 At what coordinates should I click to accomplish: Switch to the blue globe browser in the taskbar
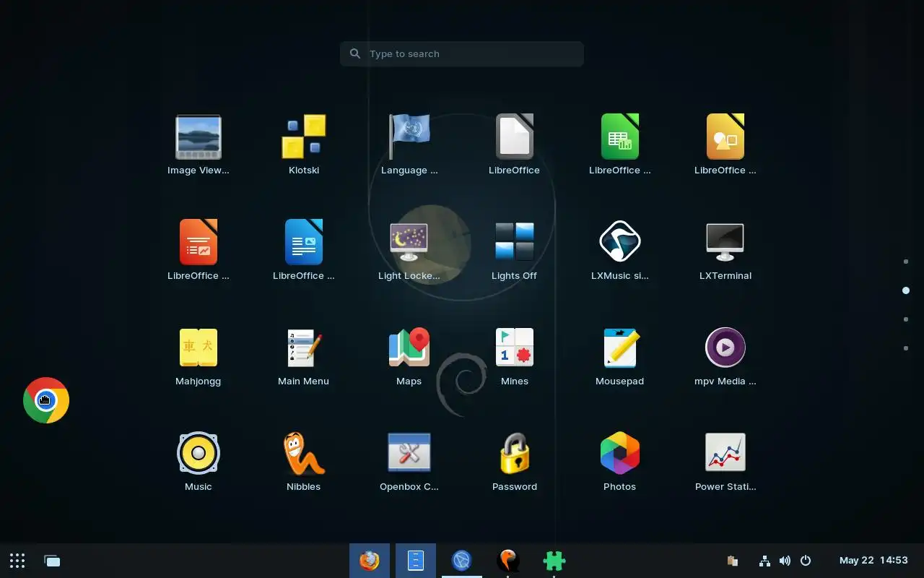(x=462, y=561)
